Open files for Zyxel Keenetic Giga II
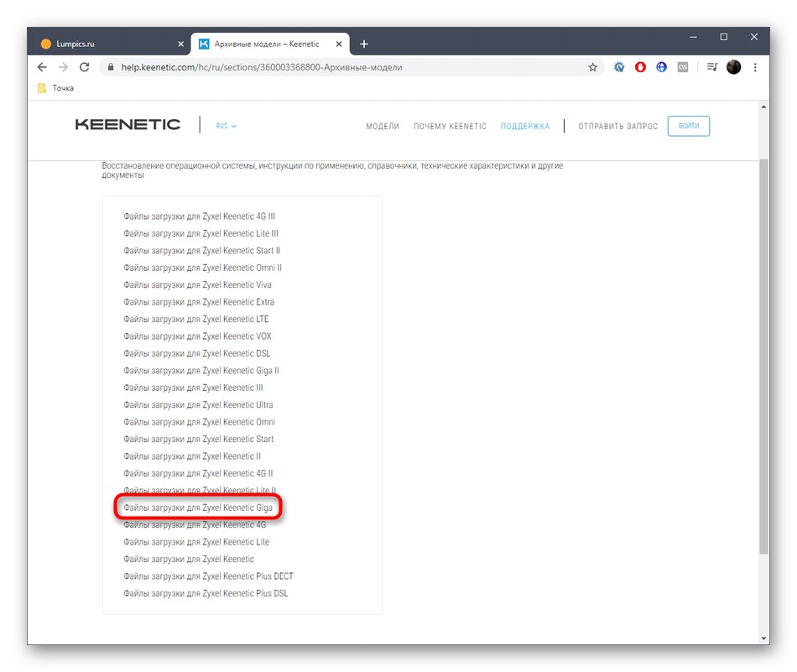 pyautogui.click(x=201, y=371)
